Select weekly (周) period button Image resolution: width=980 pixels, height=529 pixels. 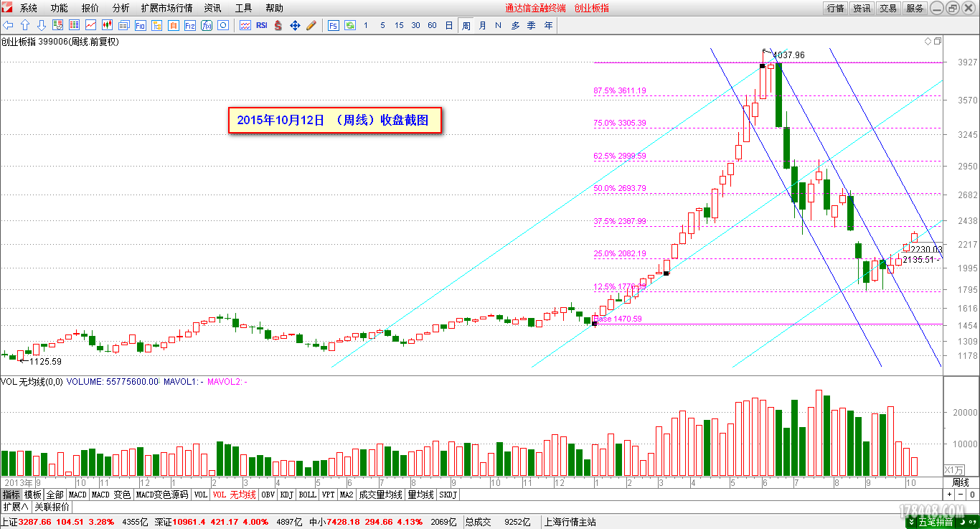pyautogui.click(x=466, y=25)
